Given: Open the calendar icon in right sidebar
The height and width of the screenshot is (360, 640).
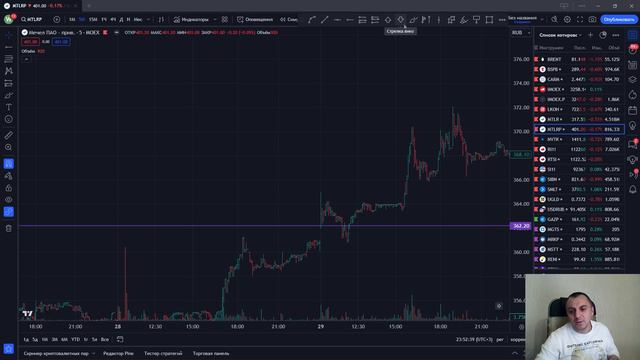Looking at the screenshot, I should (x=632, y=110).
